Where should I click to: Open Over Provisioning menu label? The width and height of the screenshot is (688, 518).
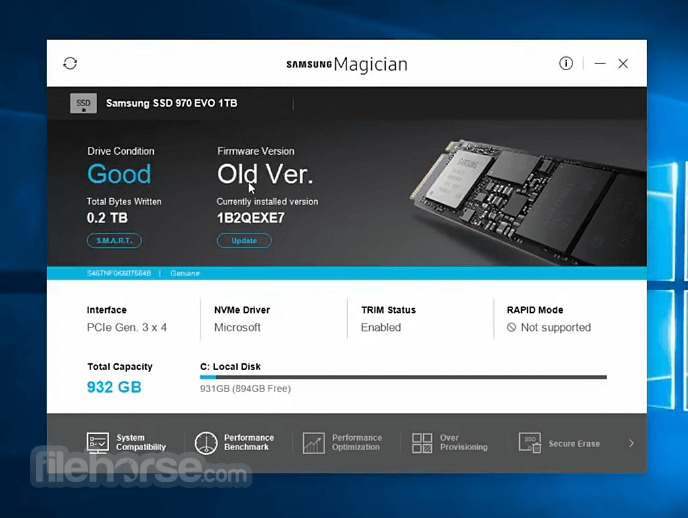[x=464, y=442]
